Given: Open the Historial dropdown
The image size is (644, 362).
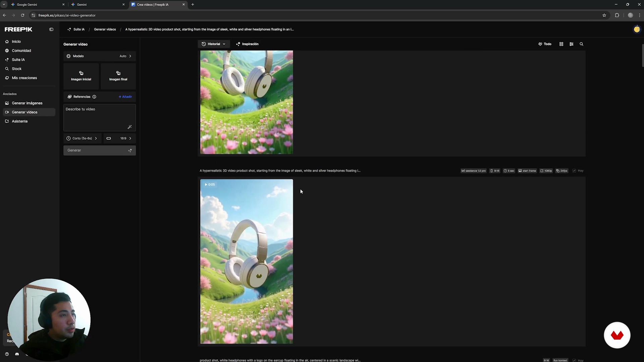Looking at the screenshot, I should [214, 44].
